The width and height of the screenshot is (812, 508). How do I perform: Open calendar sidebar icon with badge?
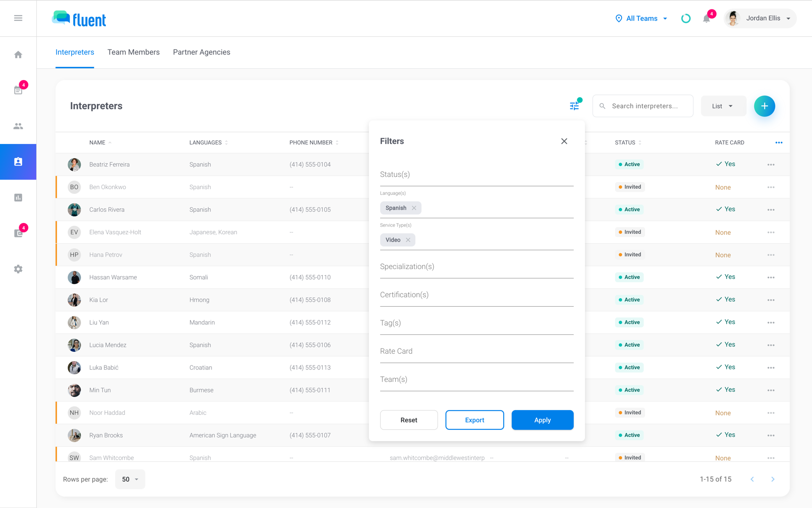[x=18, y=90]
